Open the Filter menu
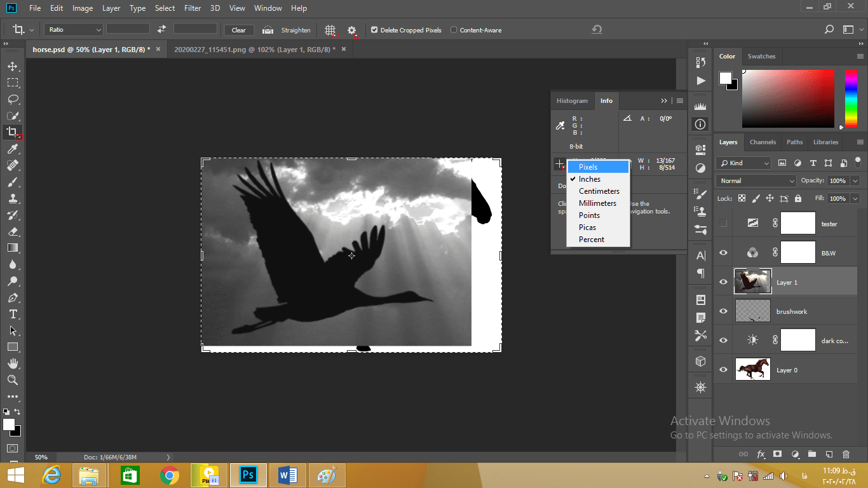This screenshot has height=488, width=868. tap(193, 8)
